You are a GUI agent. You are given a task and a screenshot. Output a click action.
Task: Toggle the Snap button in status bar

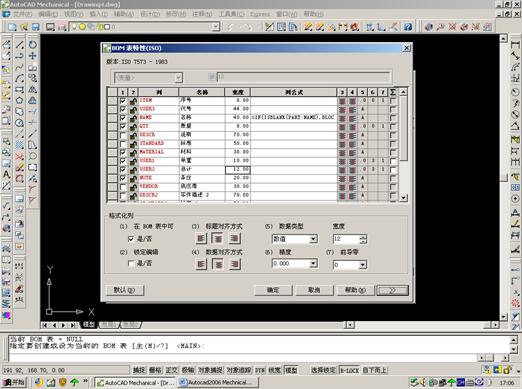(139, 370)
